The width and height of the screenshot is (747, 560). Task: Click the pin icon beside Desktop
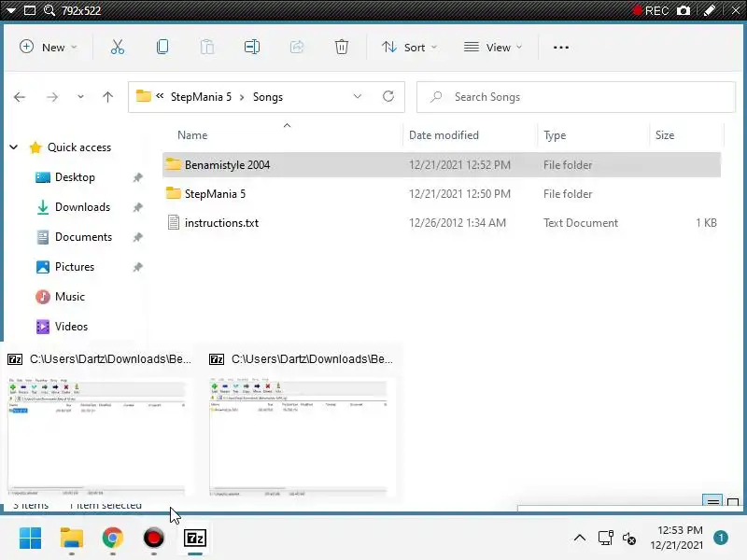tap(137, 177)
